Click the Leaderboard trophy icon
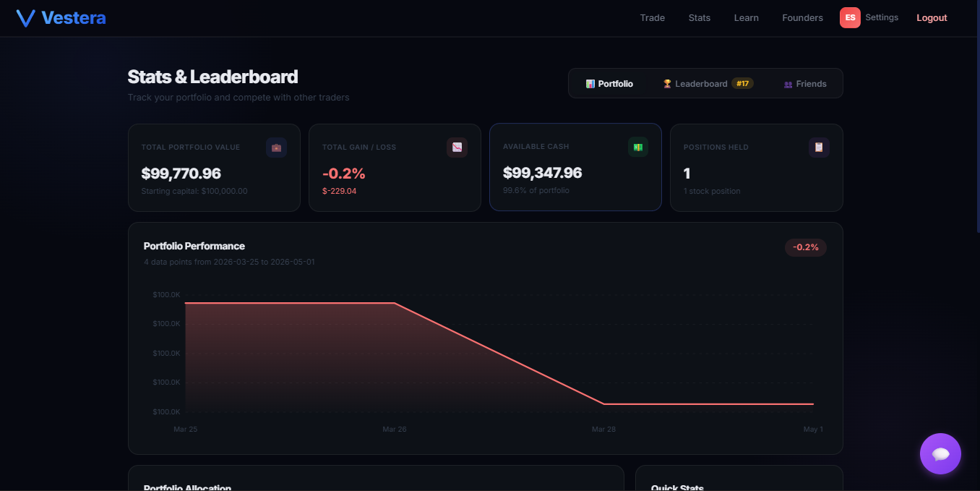The image size is (980, 491). [x=667, y=84]
